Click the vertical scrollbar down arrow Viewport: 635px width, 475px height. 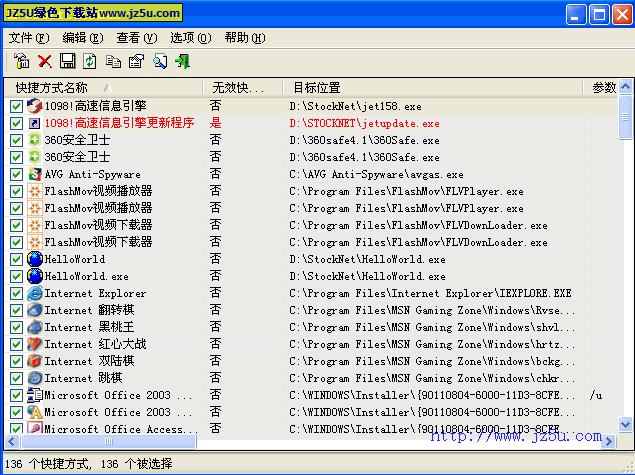pos(626,424)
